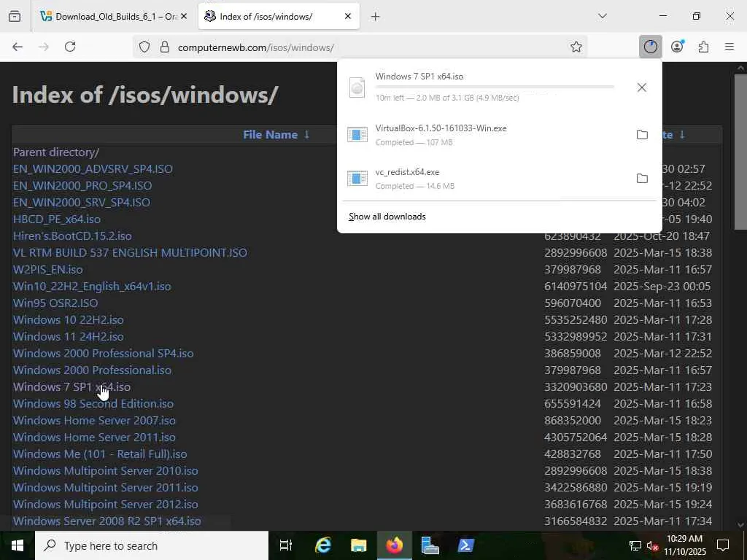Go back to the previous page
This screenshot has height=560, width=747.
[18, 47]
